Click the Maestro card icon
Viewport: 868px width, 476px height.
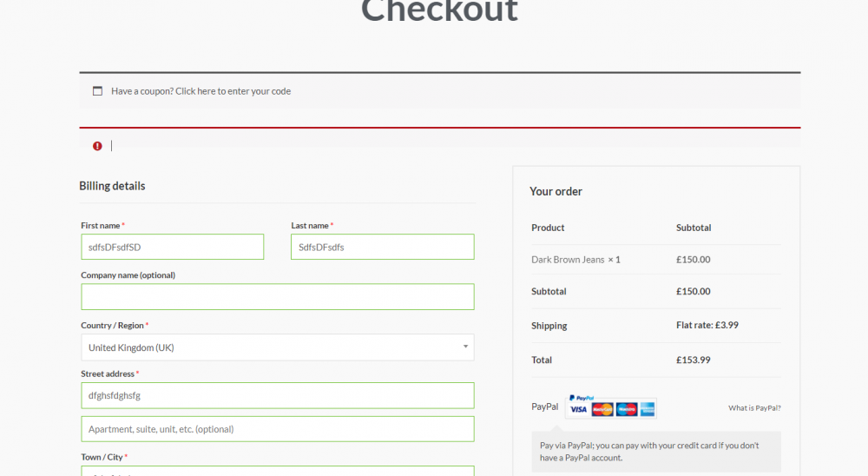click(626, 409)
